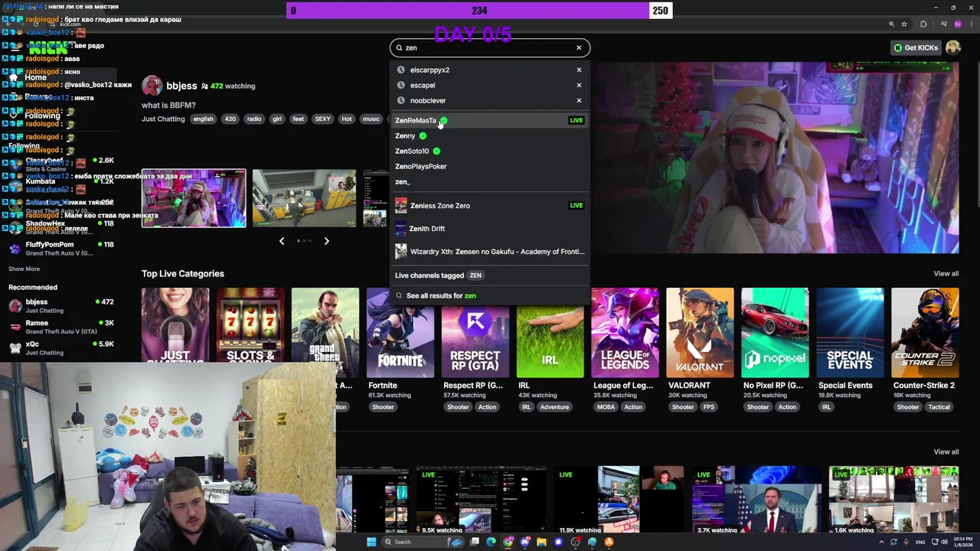Click the Adventure tag under IRL
Viewport: 980px width, 551px height.
point(554,407)
